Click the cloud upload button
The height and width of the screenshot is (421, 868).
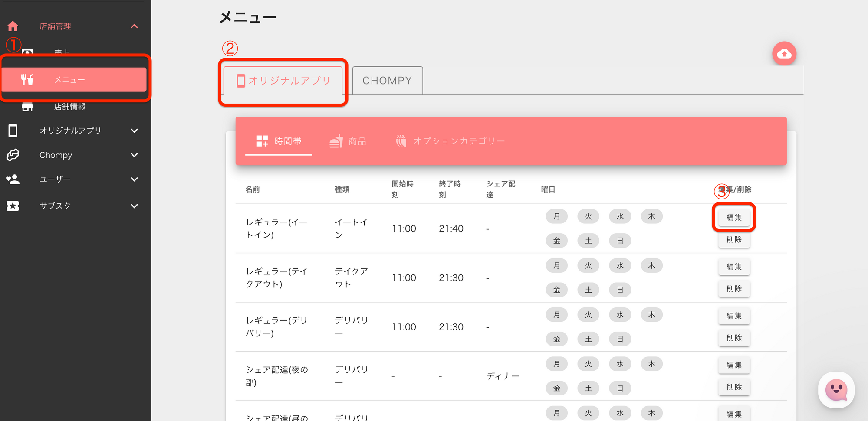pyautogui.click(x=784, y=54)
